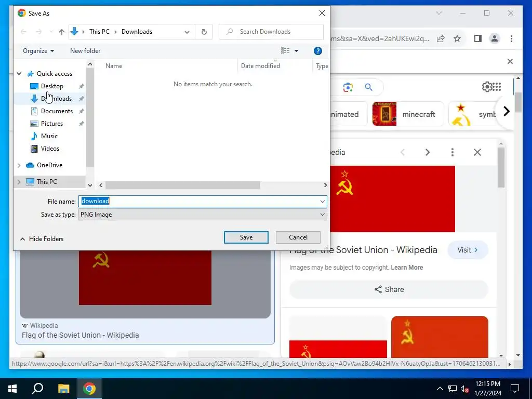Click the File name text field
532x399 pixels.
pyautogui.click(x=199, y=201)
